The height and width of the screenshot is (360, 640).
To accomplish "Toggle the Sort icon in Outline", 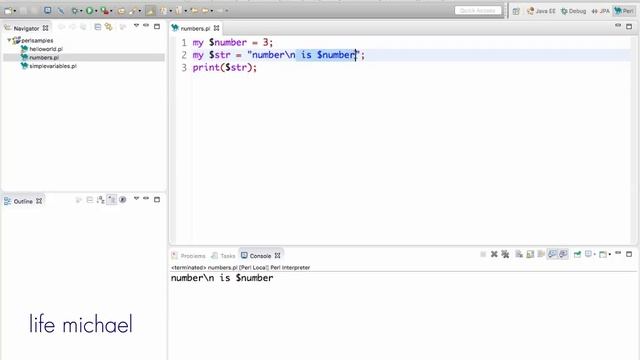I will (100, 200).
